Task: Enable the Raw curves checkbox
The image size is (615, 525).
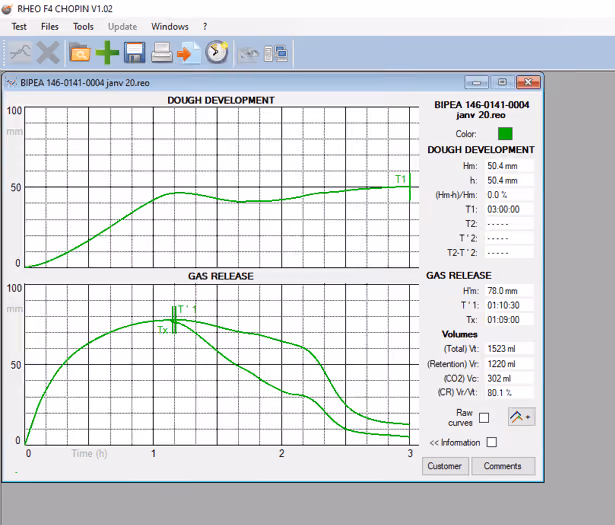Action: pyautogui.click(x=484, y=418)
